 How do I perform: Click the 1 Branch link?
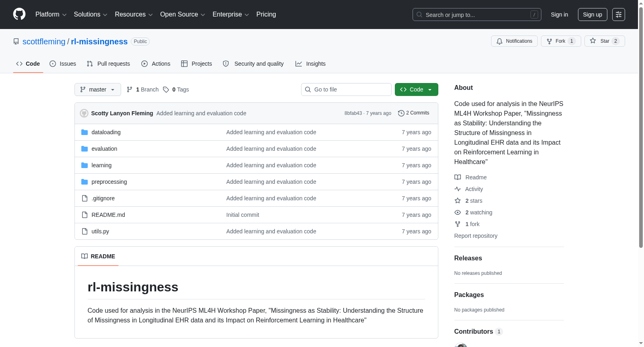click(x=143, y=89)
